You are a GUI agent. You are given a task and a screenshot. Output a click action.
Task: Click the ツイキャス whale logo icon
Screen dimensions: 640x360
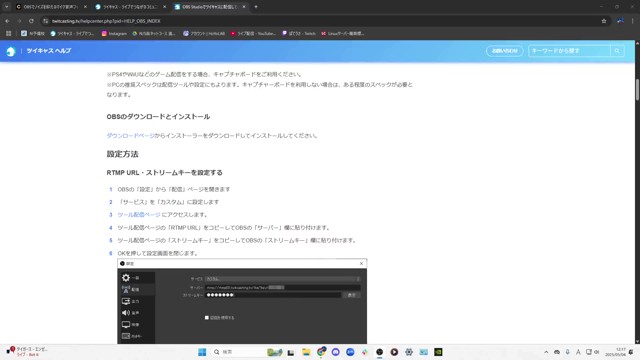[x=11, y=51]
